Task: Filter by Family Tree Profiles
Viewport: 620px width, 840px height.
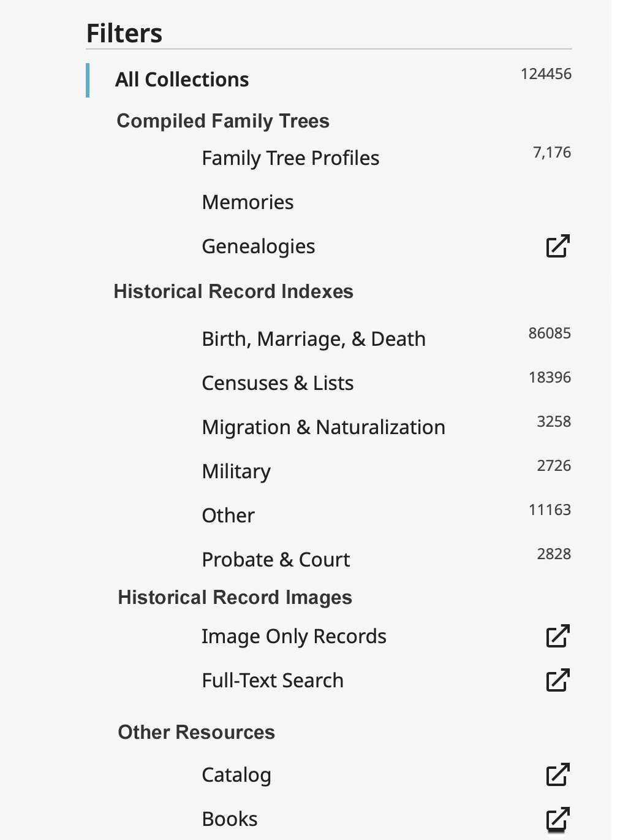Action: click(290, 158)
